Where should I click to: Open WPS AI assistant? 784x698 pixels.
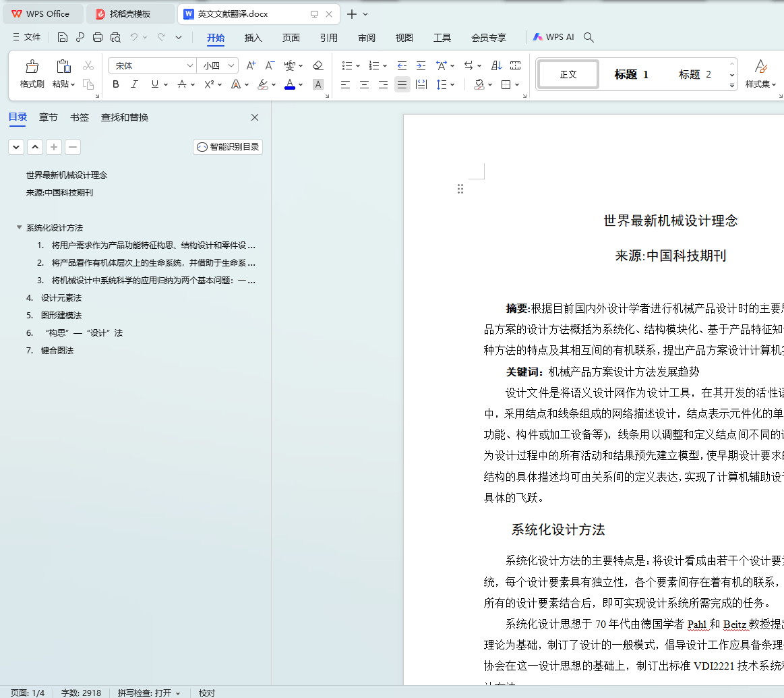[553, 37]
